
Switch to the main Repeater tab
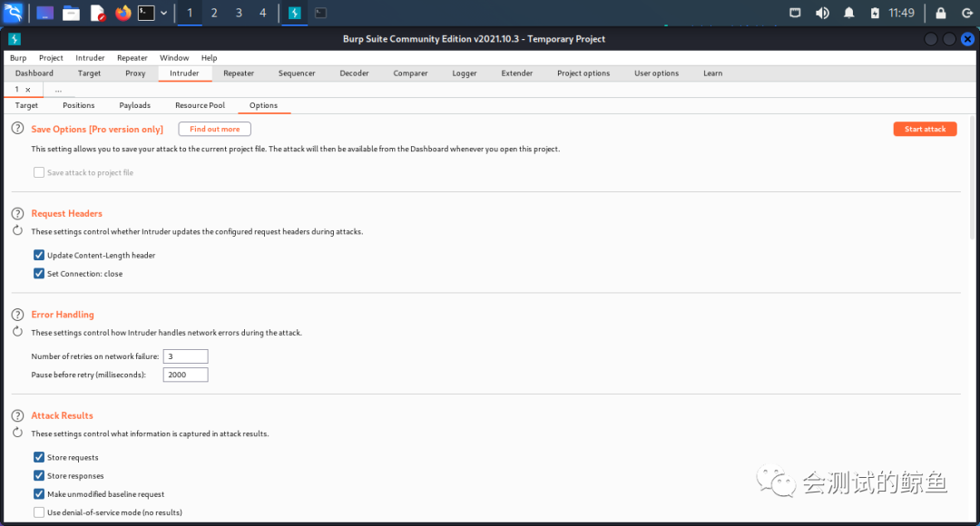point(239,73)
